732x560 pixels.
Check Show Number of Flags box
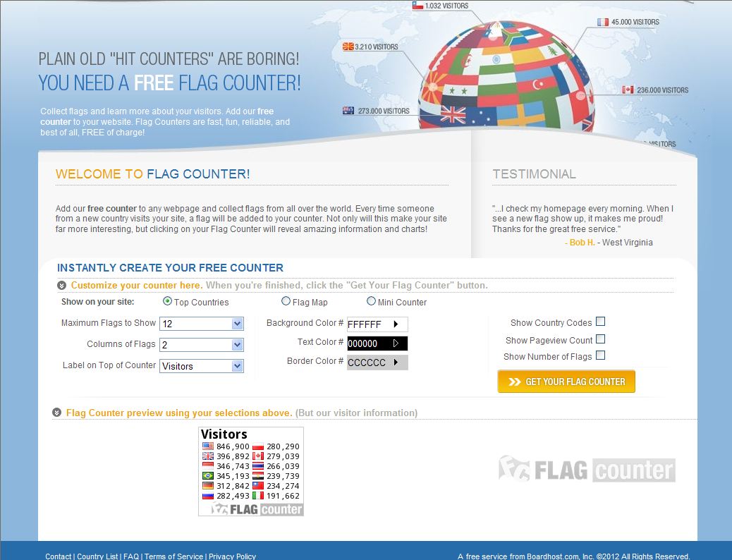pyautogui.click(x=601, y=356)
